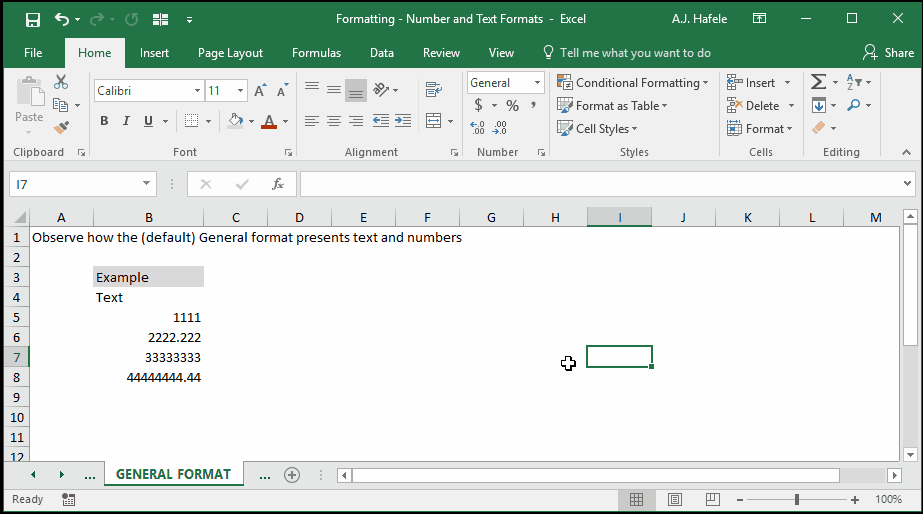Cut selection with the scissors icon

click(61, 82)
